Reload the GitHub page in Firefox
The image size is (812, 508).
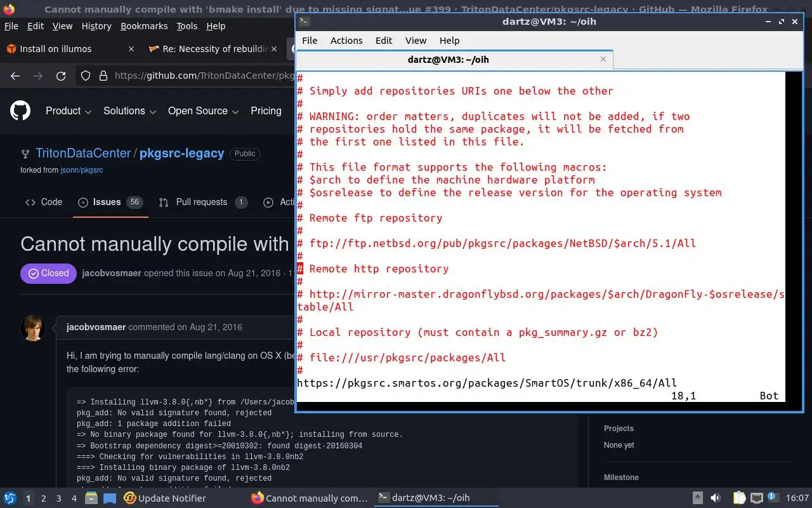pyautogui.click(x=61, y=76)
